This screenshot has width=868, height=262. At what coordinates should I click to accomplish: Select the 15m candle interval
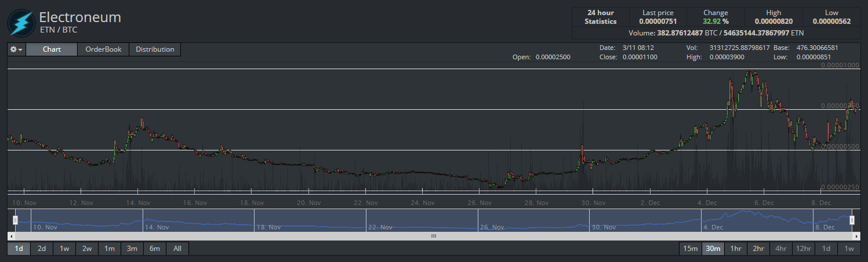[x=691, y=249]
